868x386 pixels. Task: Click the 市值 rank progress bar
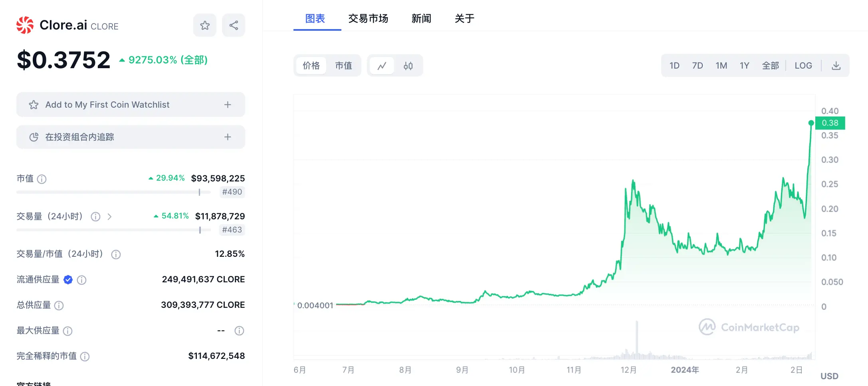click(x=113, y=192)
